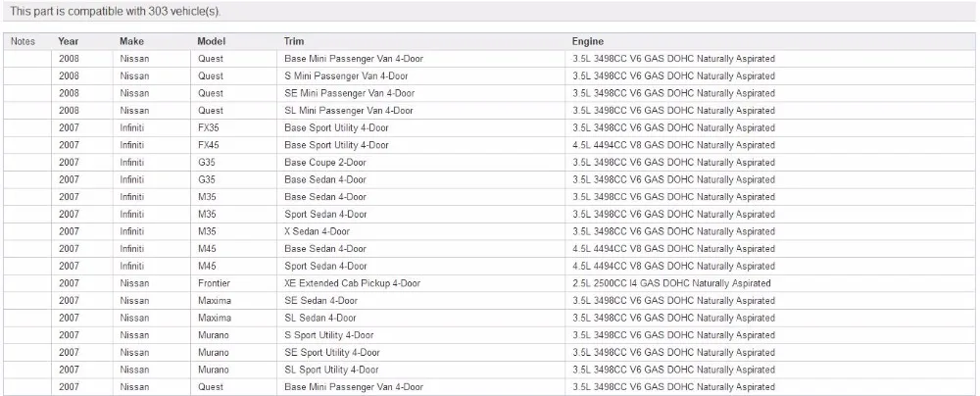980x396 pixels.
Task: Click 3.5L engine in the Coupe row
Action: pos(673,163)
